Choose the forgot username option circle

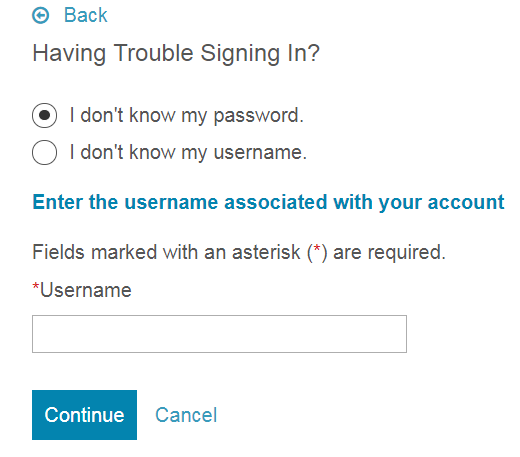(x=44, y=152)
